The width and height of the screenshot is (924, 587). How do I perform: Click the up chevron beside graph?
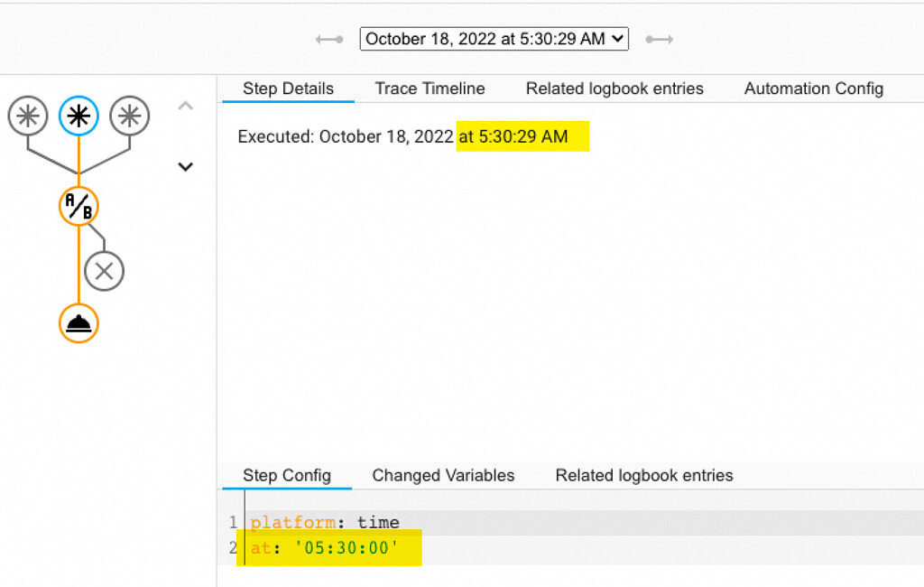point(186,107)
